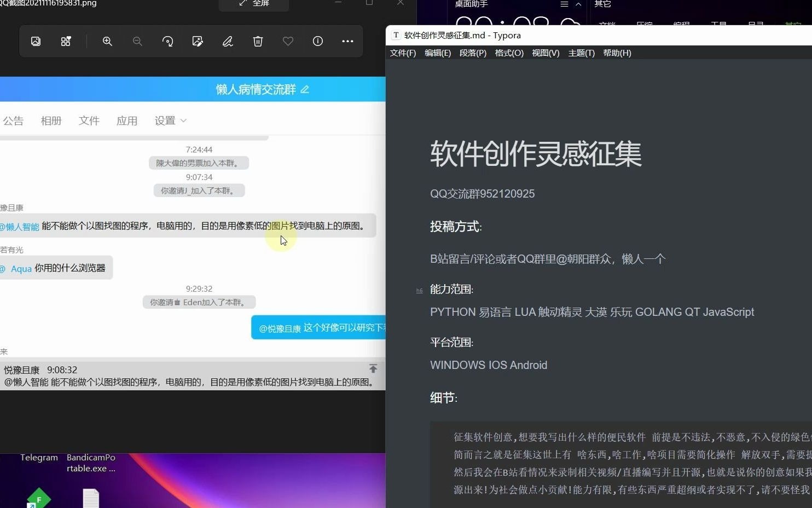Show file info using the info icon
Viewport: 812px width, 508px height.
pos(318,41)
